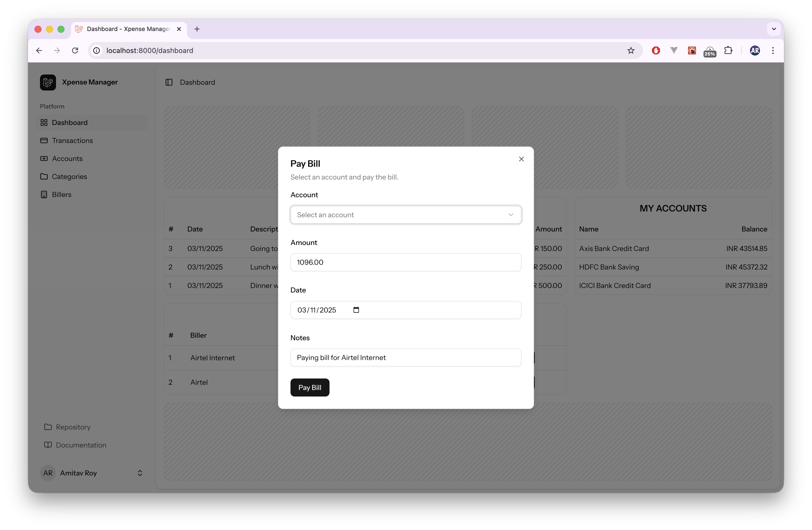Open the Select an account dropdown
This screenshot has width=812, height=530.
pyautogui.click(x=405, y=215)
